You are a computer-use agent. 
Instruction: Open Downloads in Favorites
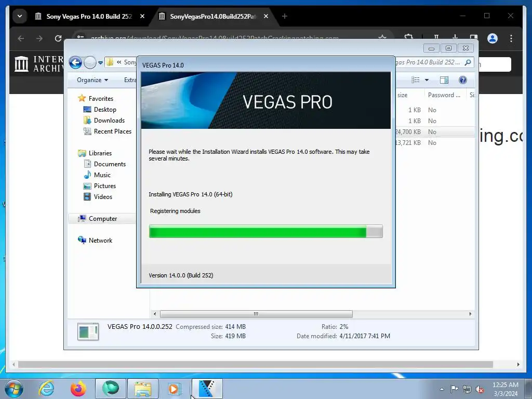(x=109, y=121)
